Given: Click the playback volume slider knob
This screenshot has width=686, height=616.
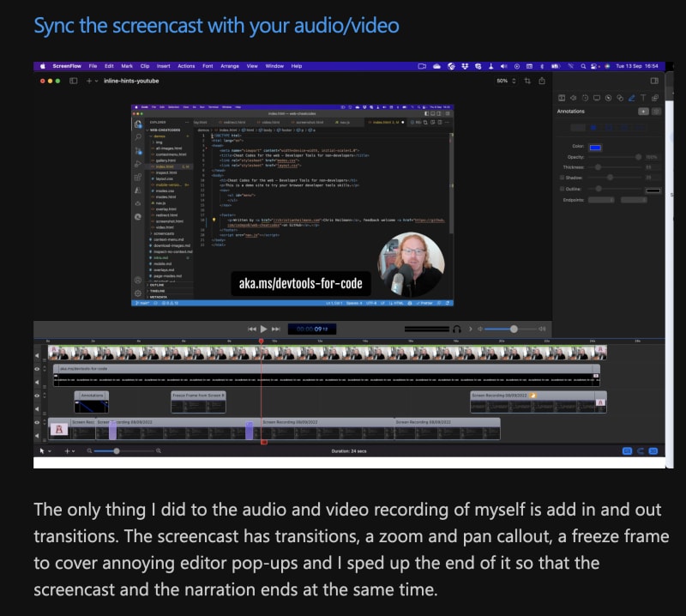Looking at the screenshot, I should tap(514, 329).
